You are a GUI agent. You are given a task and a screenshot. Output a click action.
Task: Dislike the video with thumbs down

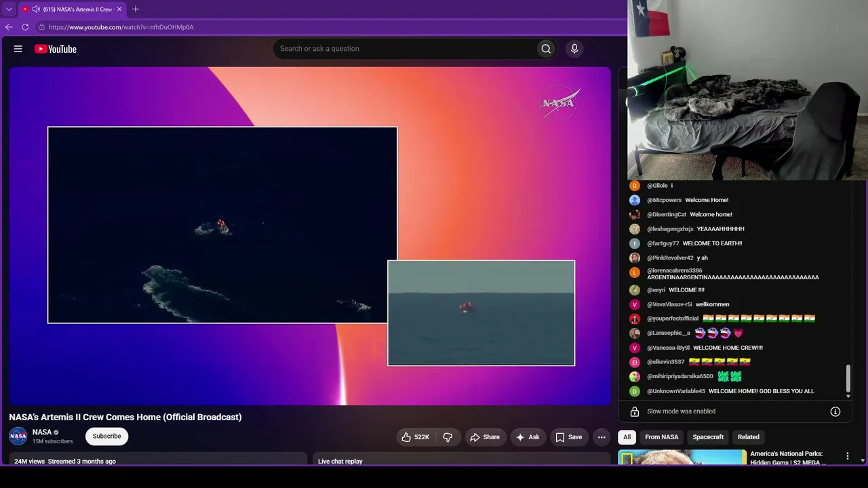click(448, 437)
